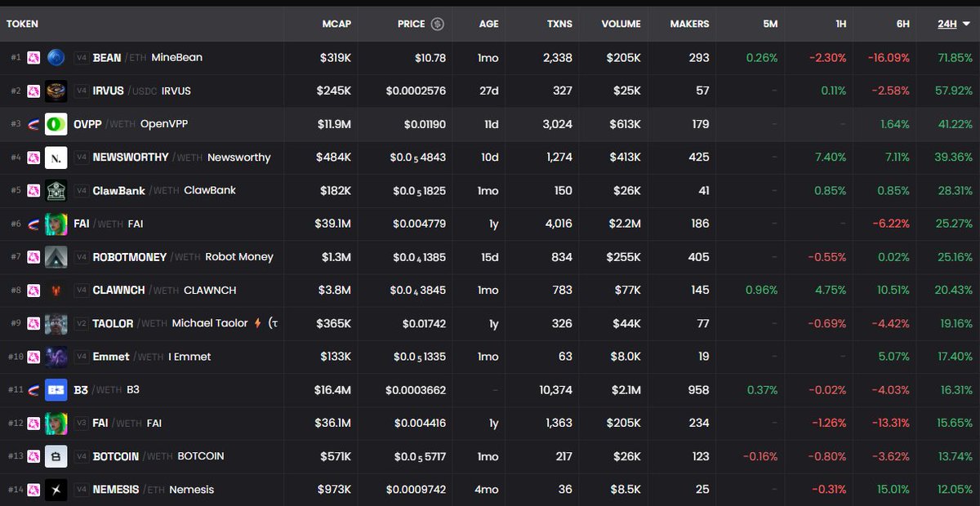
Task: Sort table by AGE column header
Action: [488, 24]
